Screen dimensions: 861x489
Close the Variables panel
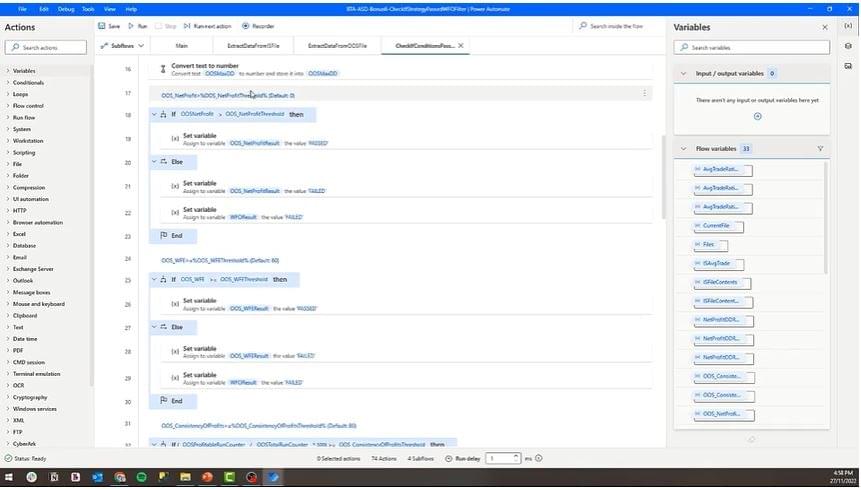[825, 27]
